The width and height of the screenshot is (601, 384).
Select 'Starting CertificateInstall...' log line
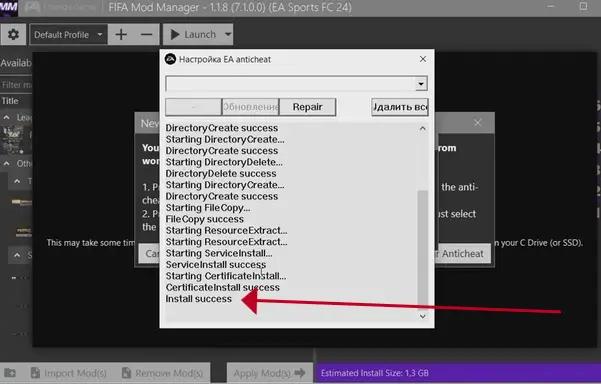tap(225, 276)
